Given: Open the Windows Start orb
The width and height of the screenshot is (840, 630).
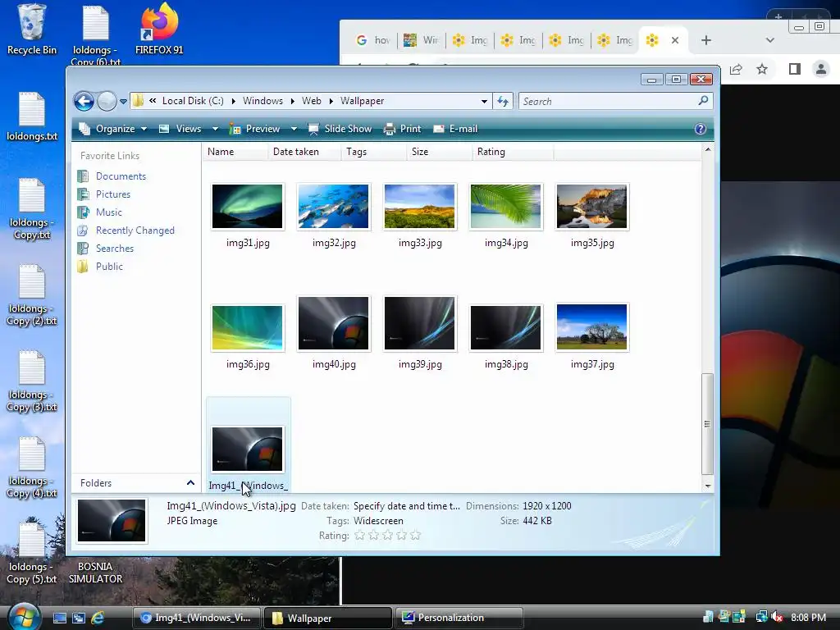Looking at the screenshot, I should (x=24, y=617).
